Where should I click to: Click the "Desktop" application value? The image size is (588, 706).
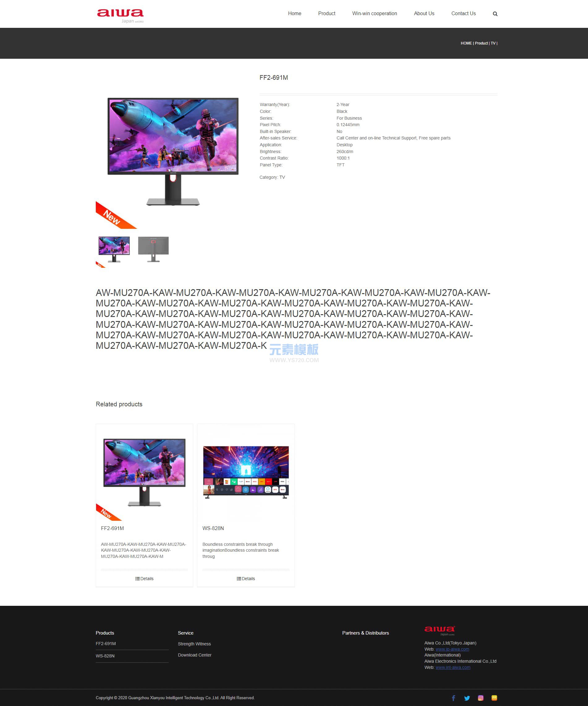pos(345,145)
